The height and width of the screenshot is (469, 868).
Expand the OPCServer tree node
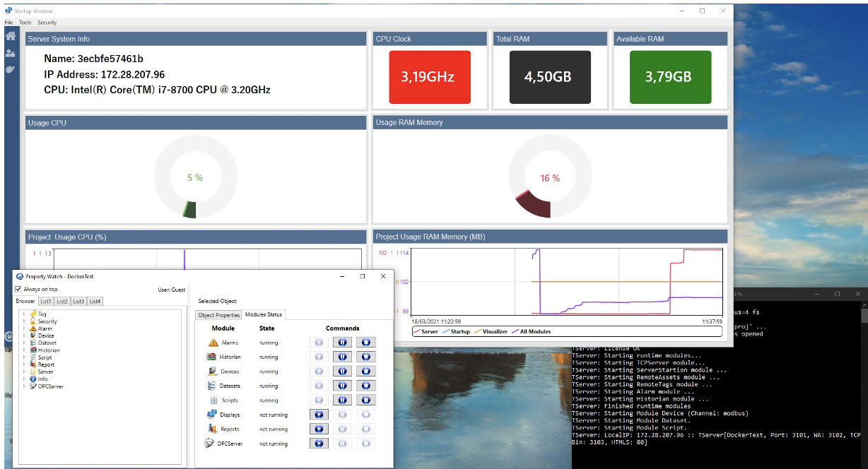pyautogui.click(x=25, y=386)
